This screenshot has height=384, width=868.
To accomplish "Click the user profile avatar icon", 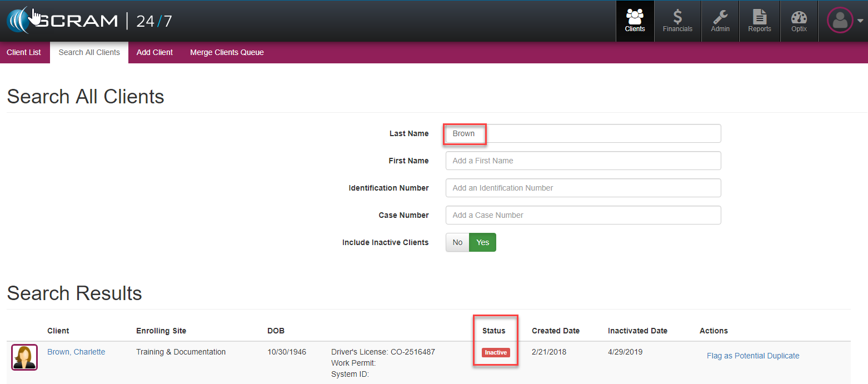I will point(840,21).
